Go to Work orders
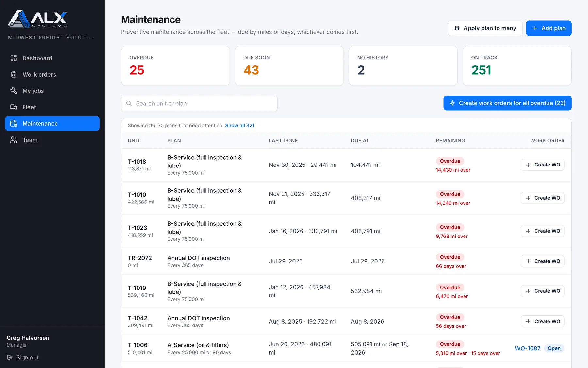This screenshot has height=368, width=588. [x=52, y=74]
